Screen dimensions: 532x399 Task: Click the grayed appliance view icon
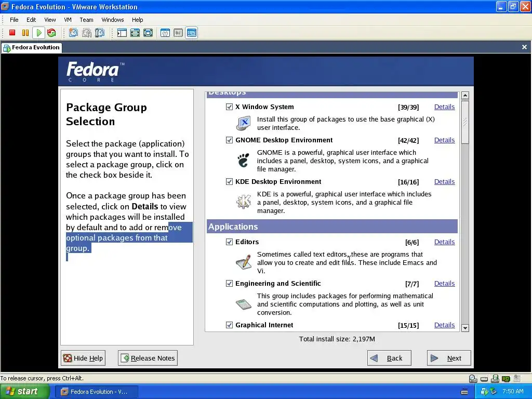coord(178,33)
